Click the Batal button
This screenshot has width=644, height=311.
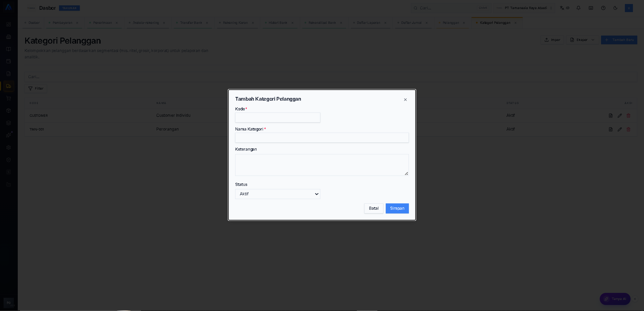pyautogui.click(x=374, y=208)
